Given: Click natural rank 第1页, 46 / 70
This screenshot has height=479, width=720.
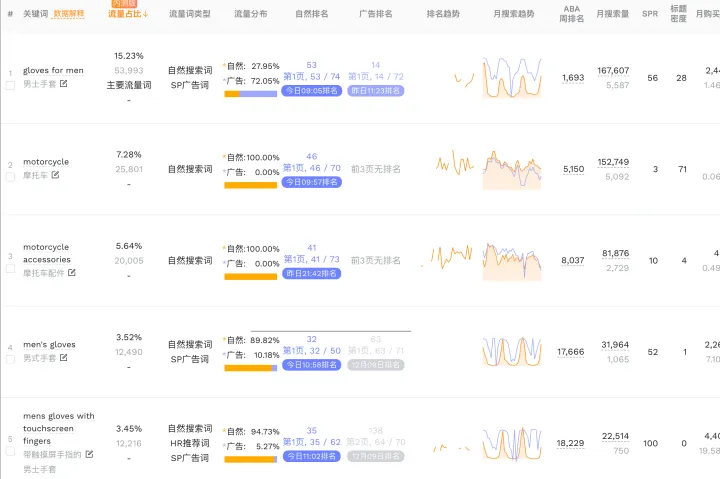Looking at the screenshot, I should pos(311,168).
